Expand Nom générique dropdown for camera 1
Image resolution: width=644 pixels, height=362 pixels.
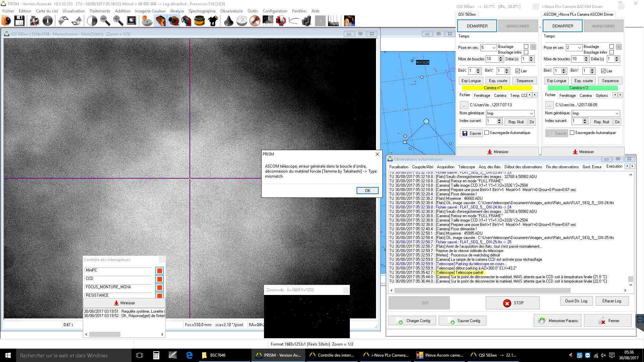tap(531, 113)
